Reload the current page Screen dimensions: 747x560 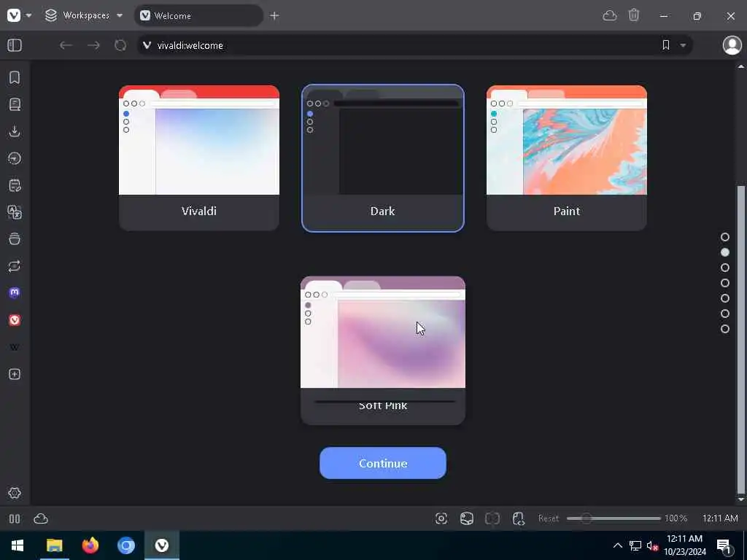click(120, 45)
